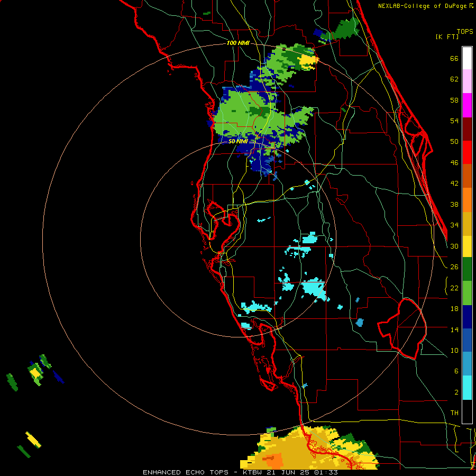The height and width of the screenshot is (476, 476).
Task: Click the royal blue legend swatch
Action: coord(467,340)
